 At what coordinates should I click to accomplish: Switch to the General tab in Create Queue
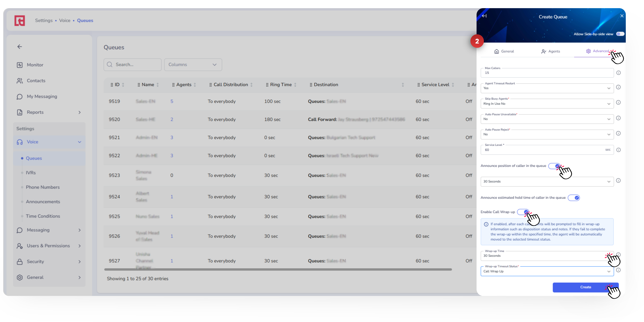click(x=504, y=51)
